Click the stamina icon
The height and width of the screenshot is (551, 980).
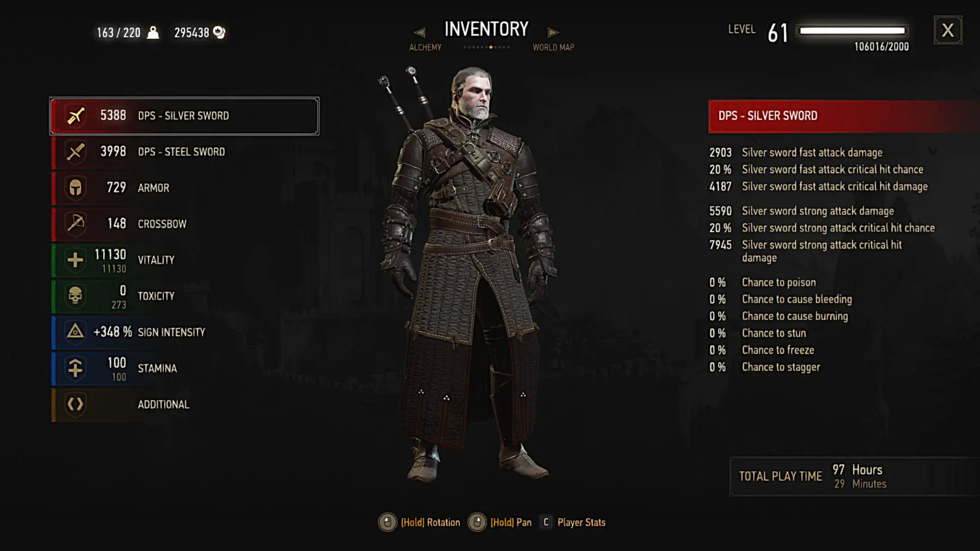[x=76, y=368]
